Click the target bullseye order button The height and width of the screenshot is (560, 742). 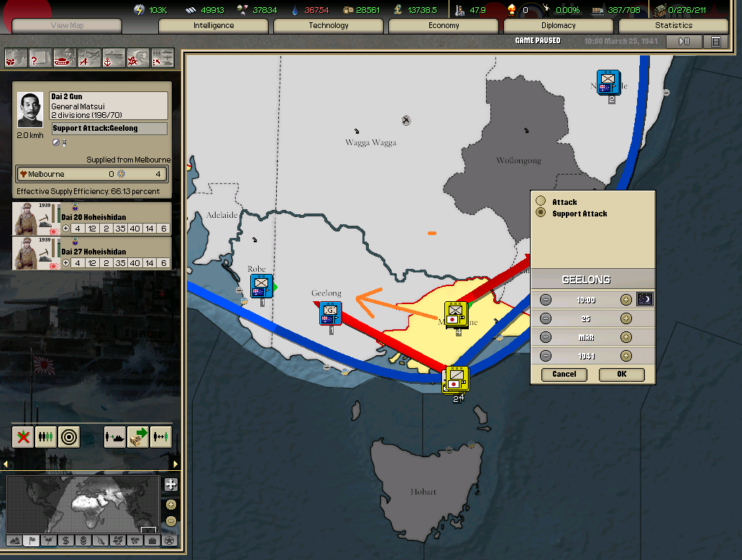coord(69,436)
